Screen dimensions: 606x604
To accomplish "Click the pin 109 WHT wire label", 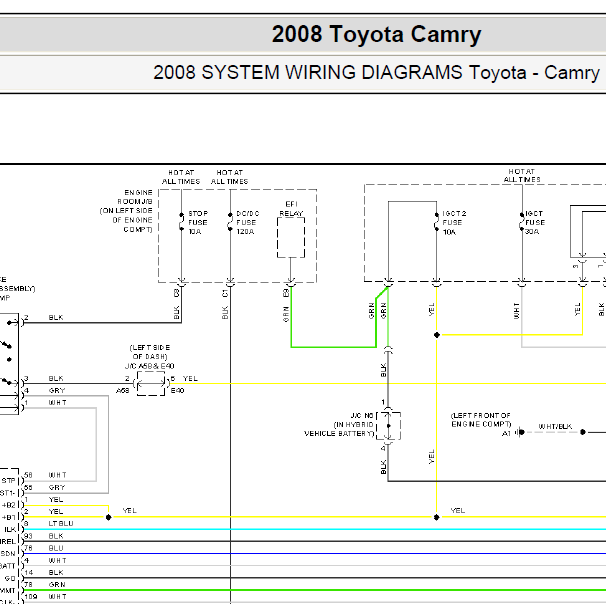I will (56, 597).
